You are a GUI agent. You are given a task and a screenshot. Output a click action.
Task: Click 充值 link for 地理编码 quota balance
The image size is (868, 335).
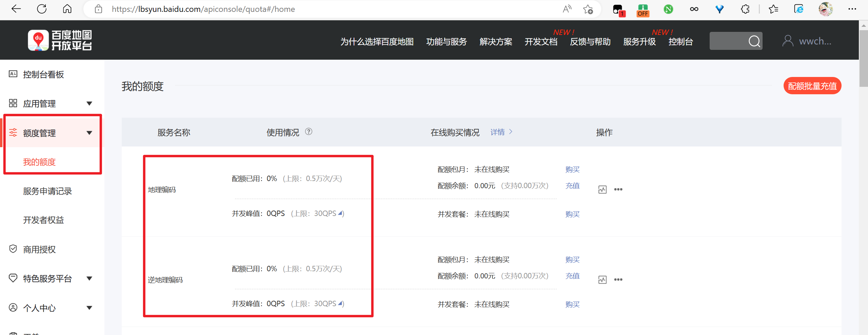pos(572,186)
